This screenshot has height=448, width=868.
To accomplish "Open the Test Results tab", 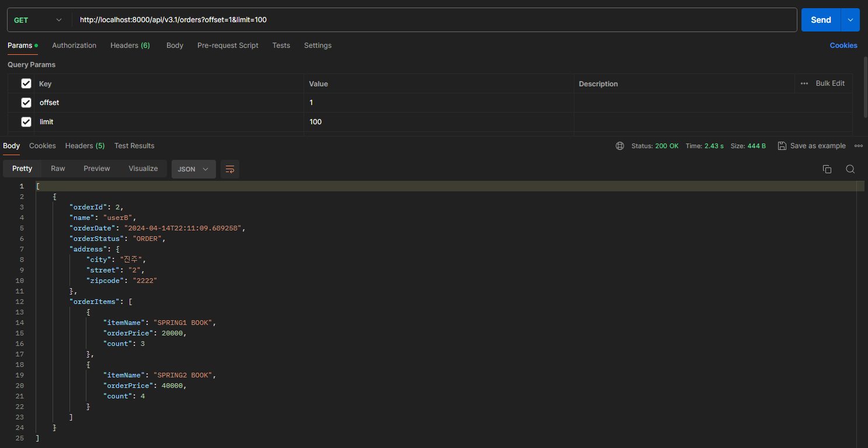I will [x=134, y=146].
